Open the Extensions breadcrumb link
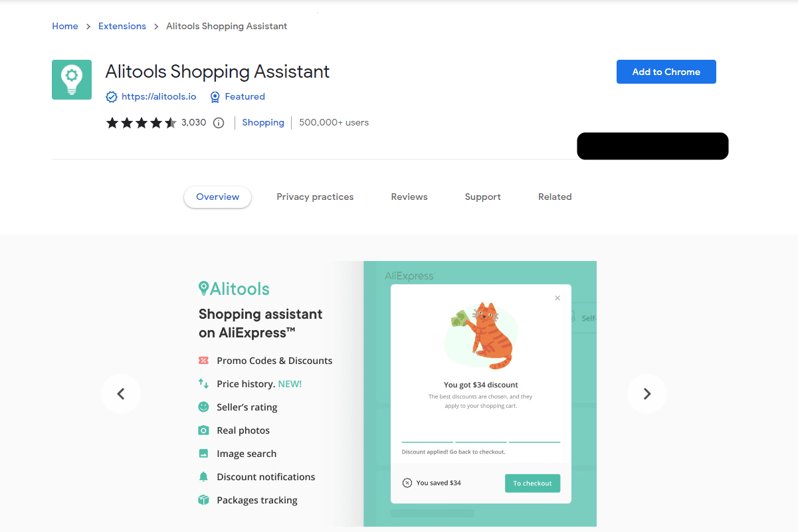 tap(122, 26)
